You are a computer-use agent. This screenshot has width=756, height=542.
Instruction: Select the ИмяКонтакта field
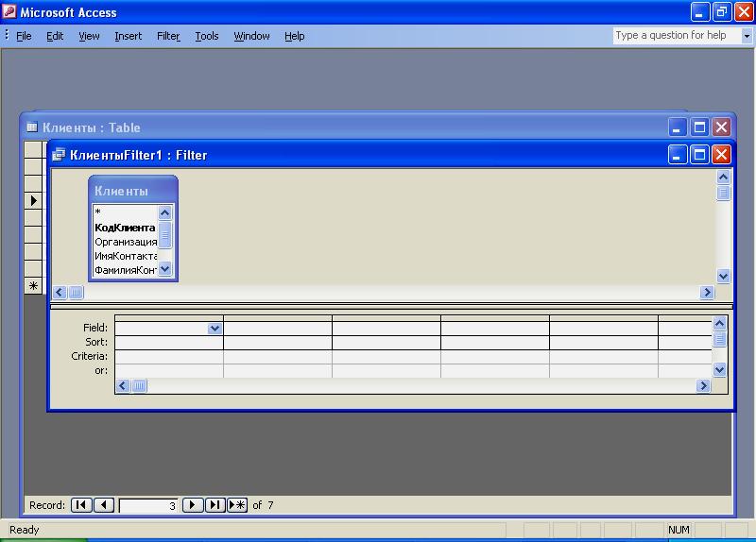tap(126, 256)
